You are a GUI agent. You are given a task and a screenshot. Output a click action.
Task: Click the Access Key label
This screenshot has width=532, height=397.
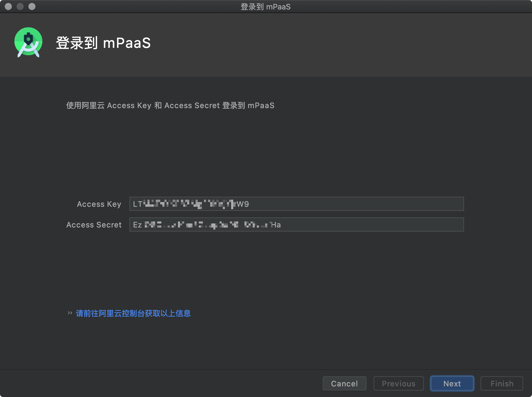[99, 204]
